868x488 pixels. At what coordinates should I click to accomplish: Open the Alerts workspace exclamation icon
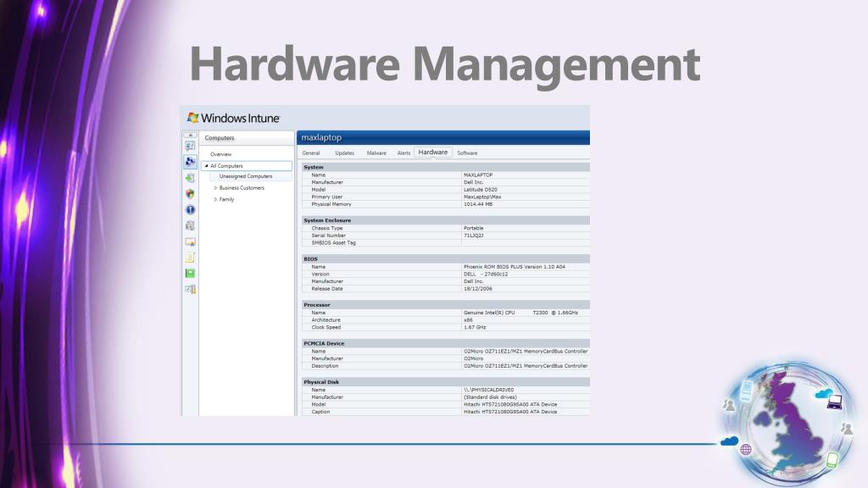(190, 210)
